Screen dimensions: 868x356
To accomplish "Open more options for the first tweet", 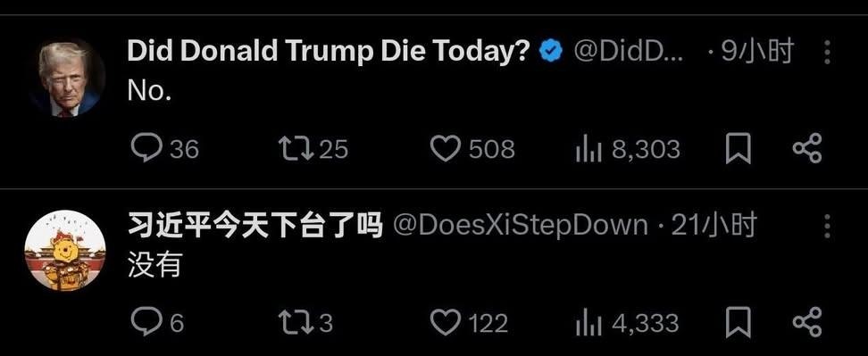I will [827, 53].
